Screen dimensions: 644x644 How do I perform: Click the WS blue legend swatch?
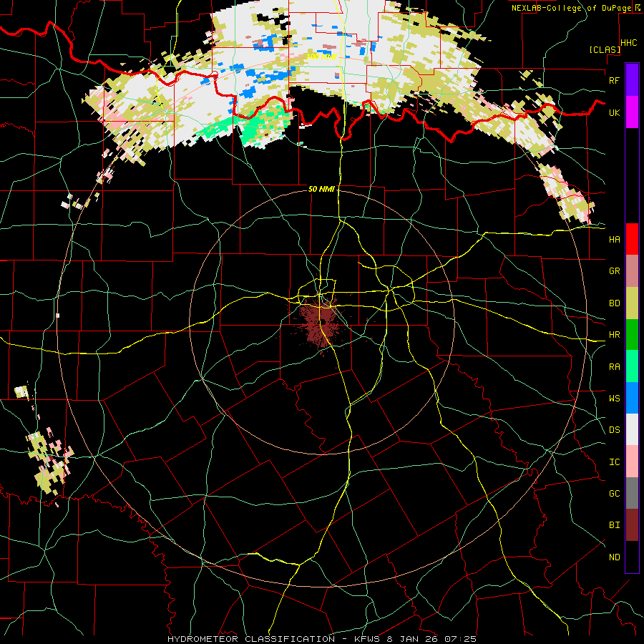(632, 398)
